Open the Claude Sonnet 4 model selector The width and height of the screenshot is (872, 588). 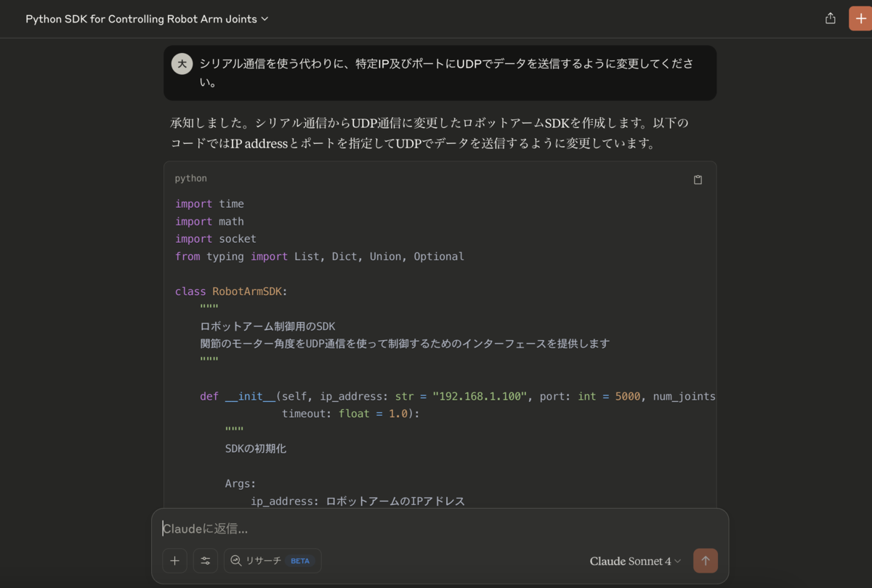(x=636, y=561)
